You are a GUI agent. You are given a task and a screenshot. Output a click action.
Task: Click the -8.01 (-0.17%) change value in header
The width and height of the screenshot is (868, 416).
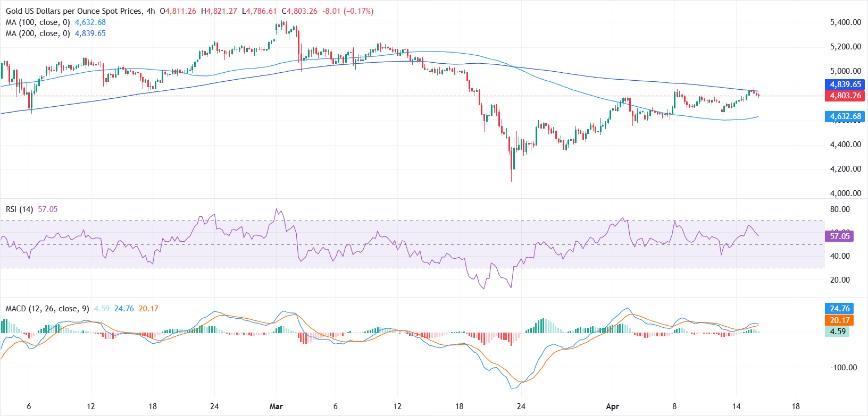(x=348, y=11)
